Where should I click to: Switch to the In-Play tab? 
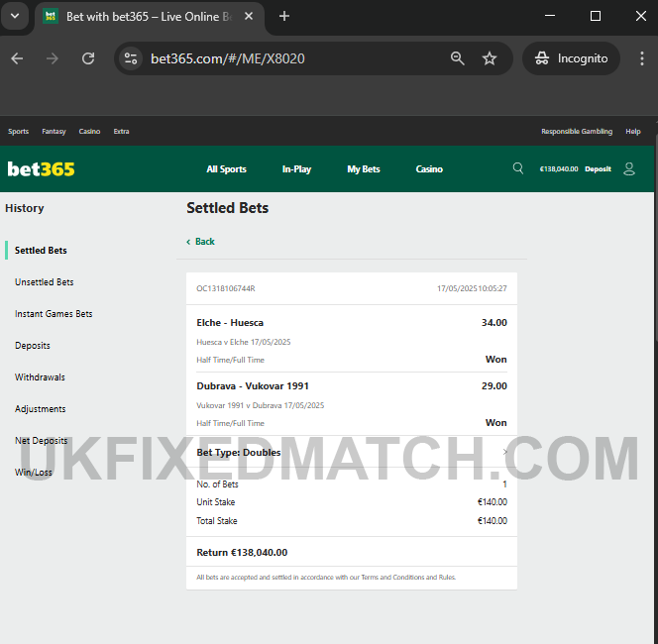pos(296,169)
